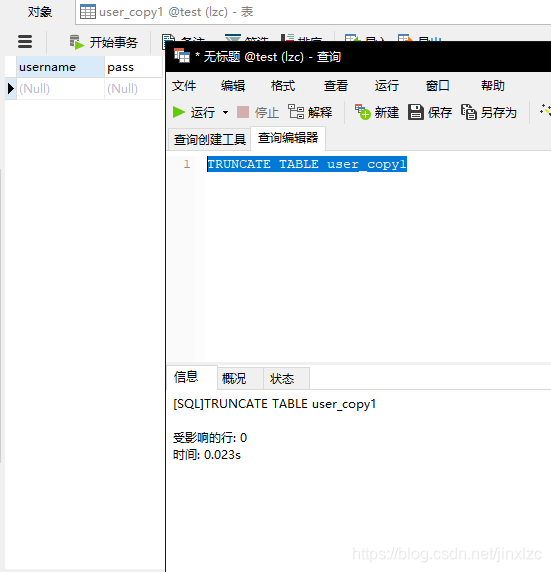Screen dimensions: 551x572
Task: Open the 格式 menu
Action: click(283, 86)
